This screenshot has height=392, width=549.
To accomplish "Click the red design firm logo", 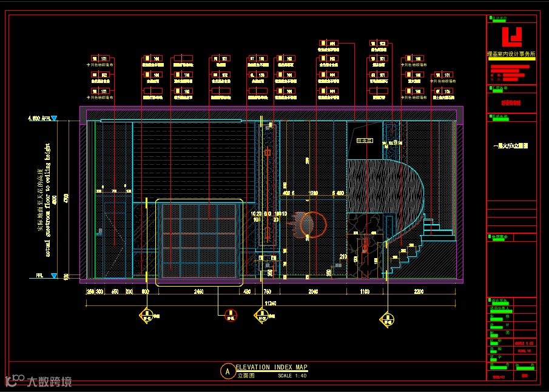I will click(512, 37).
